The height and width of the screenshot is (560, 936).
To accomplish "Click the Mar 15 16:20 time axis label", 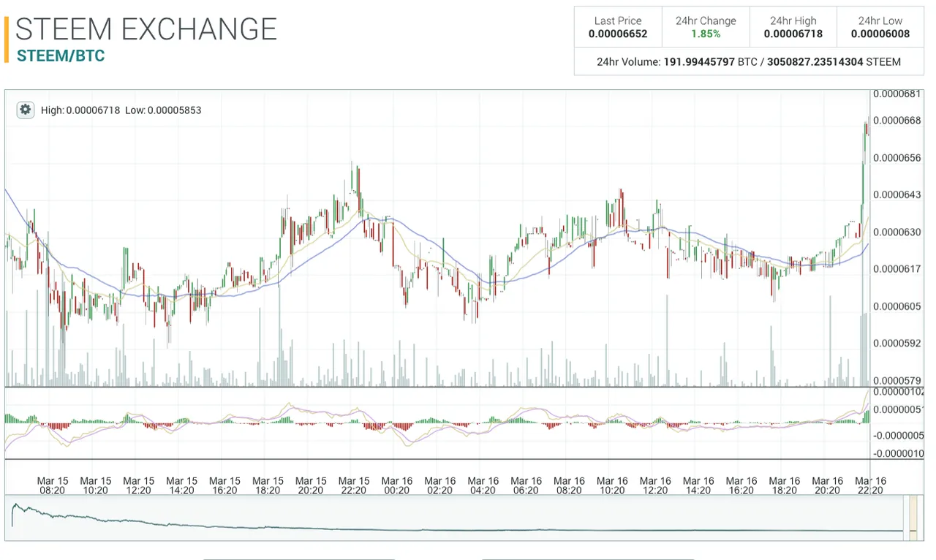I will pos(225,486).
